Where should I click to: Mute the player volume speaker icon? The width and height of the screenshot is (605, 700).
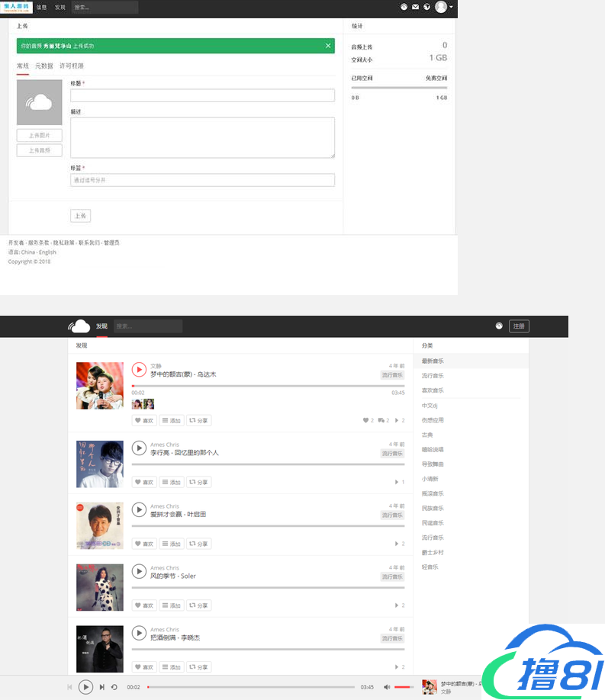(x=387, y=687)
